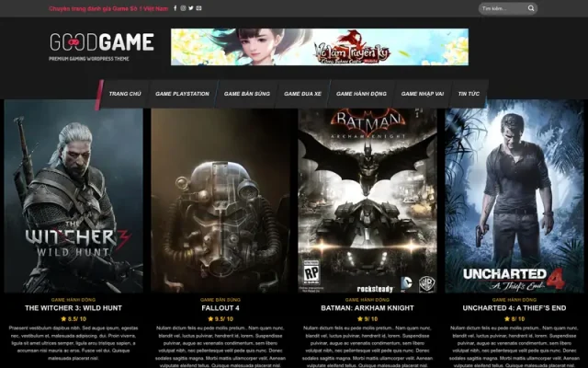Click the header tagline 'Chuyên trang đánh giá Game'

108,8
